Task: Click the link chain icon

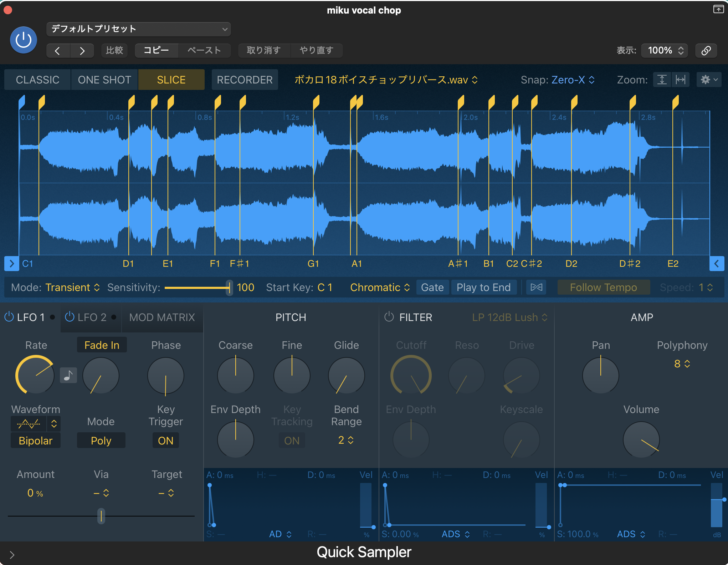Action: [x=706, y=50]
